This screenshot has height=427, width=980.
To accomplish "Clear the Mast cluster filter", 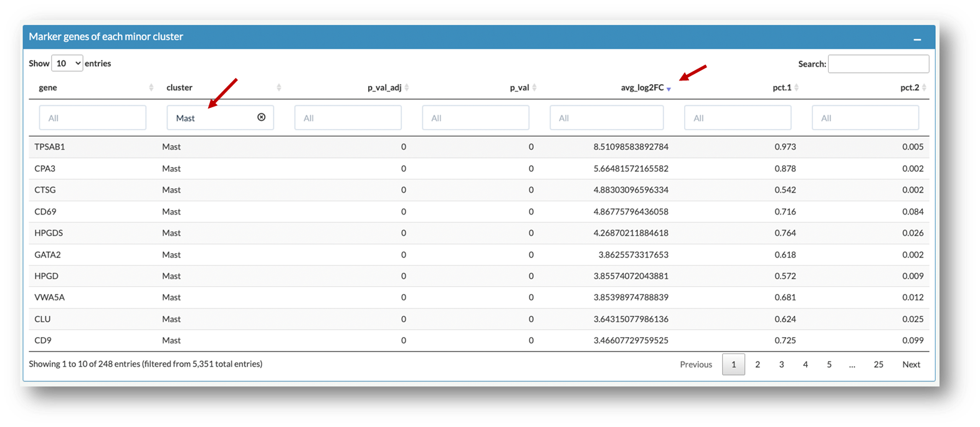I will [x=262, y=117].
